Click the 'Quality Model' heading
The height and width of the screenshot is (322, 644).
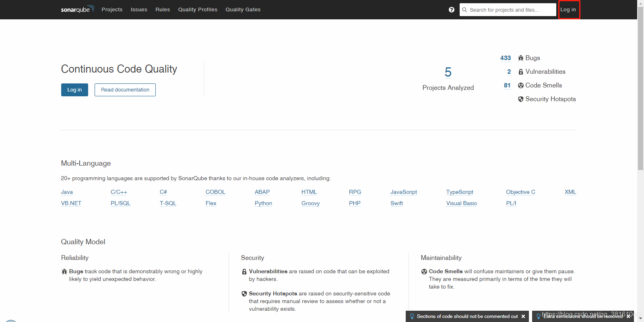pyautogui.click(x=83, y=242)
